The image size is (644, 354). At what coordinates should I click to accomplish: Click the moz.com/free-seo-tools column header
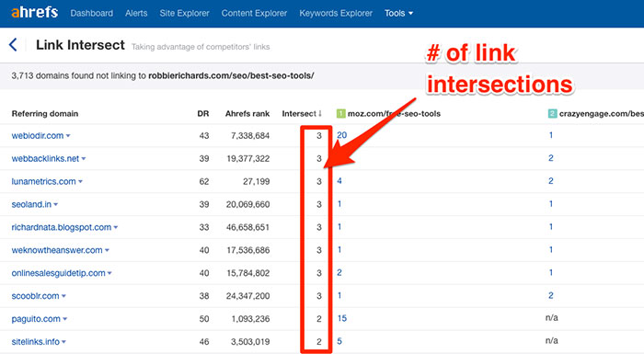coord(394,114)
